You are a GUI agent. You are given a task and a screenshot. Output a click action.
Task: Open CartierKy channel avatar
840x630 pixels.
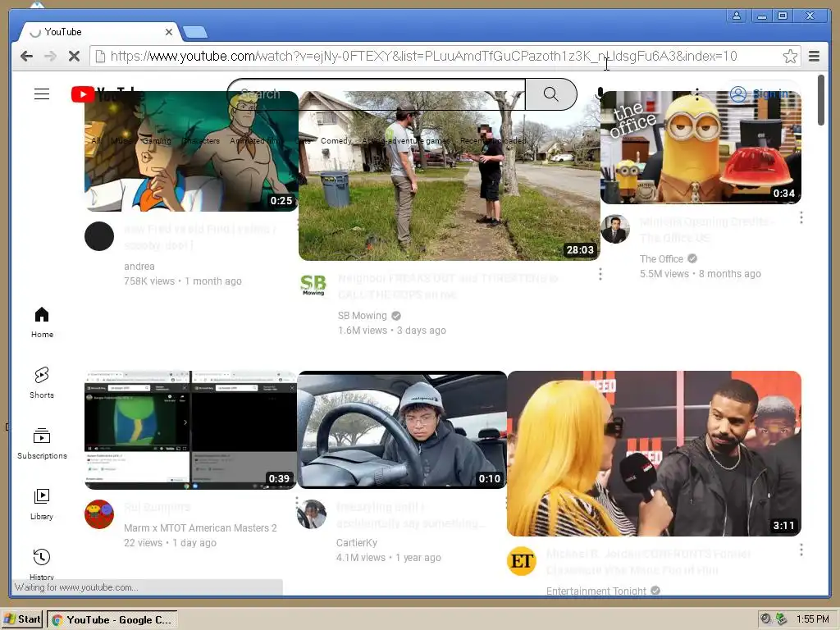[312, 514]
